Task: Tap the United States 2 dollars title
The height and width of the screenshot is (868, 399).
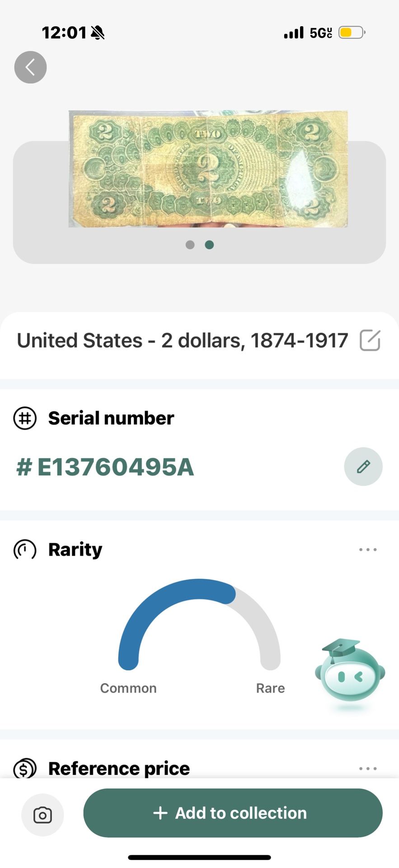Action: pyautogui.click(x=183, y=340)
